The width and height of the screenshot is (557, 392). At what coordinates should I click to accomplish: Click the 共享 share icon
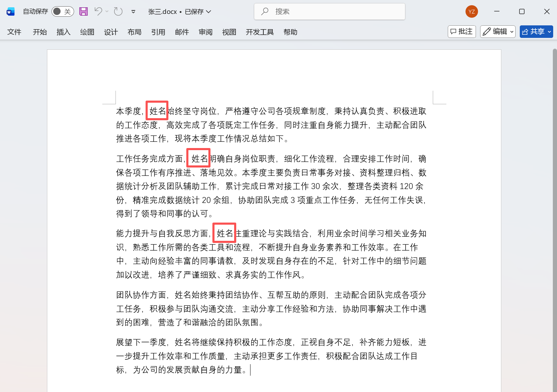click(x=525, y=31)
